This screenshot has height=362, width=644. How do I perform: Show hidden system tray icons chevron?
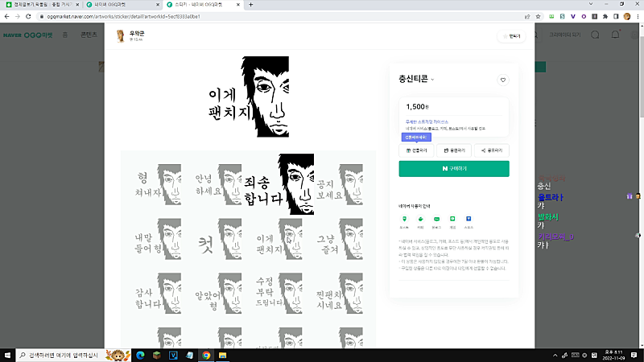[555, 356]
